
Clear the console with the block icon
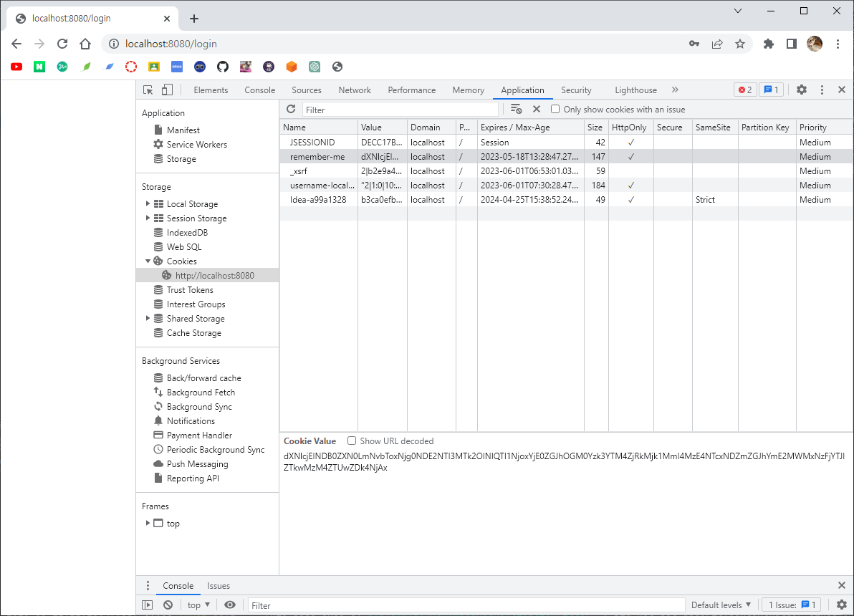click(168, 605)
